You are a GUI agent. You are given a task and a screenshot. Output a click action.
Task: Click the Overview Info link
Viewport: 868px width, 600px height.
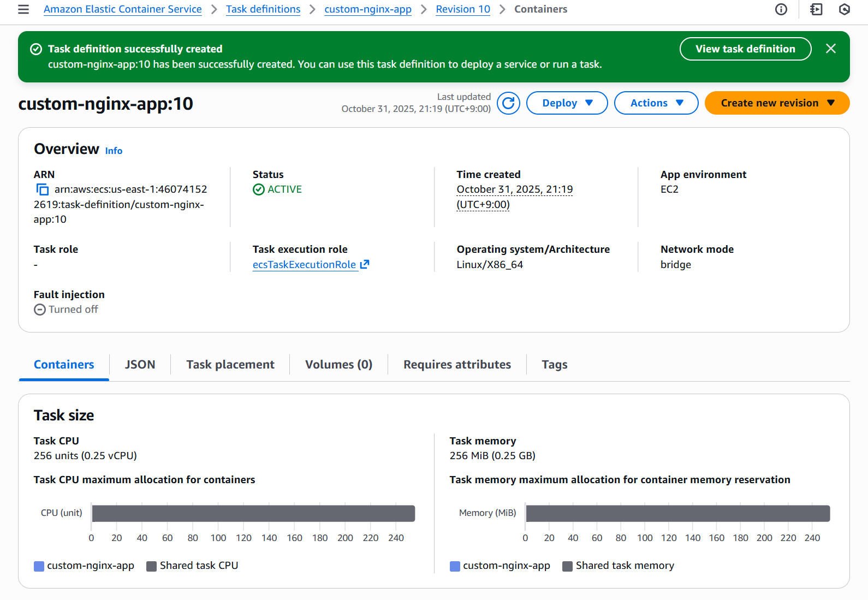pyautogui.click(x=114, y=151)
